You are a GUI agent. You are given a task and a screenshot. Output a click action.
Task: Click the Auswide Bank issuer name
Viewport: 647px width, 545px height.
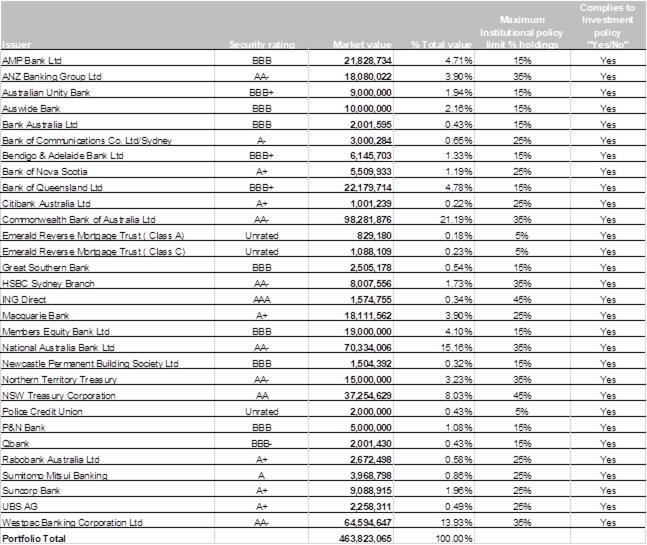(31, 109)
